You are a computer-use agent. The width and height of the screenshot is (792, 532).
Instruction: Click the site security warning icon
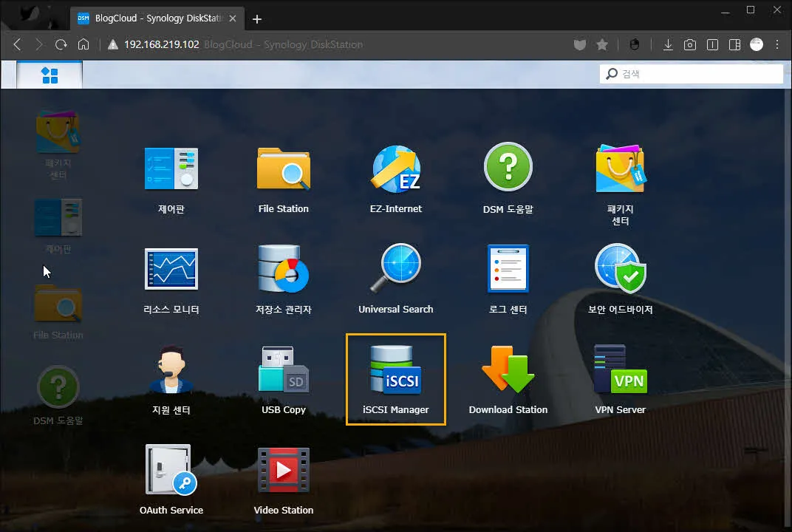click(113, 44)
